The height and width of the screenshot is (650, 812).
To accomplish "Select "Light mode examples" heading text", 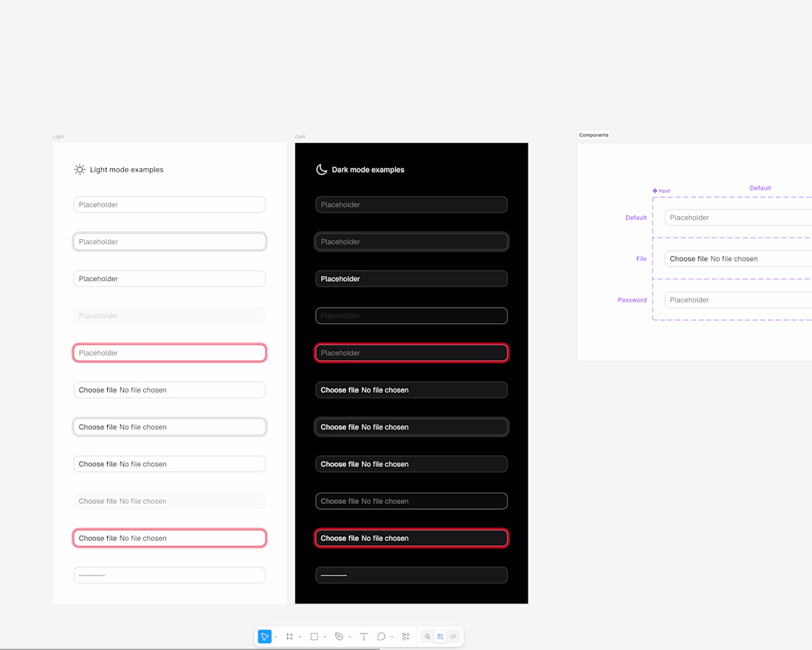I will pyautogui.click(x=127, y=170).
